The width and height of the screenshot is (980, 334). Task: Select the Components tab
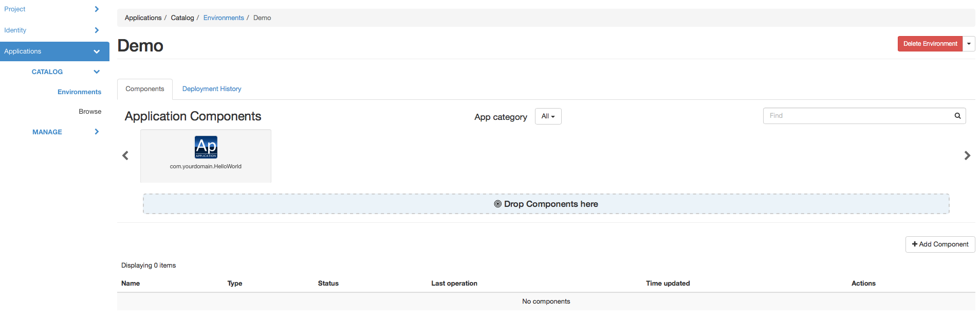point(145,89)
